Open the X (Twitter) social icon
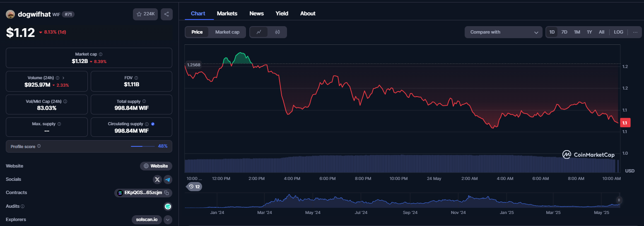 pos(157,180)
